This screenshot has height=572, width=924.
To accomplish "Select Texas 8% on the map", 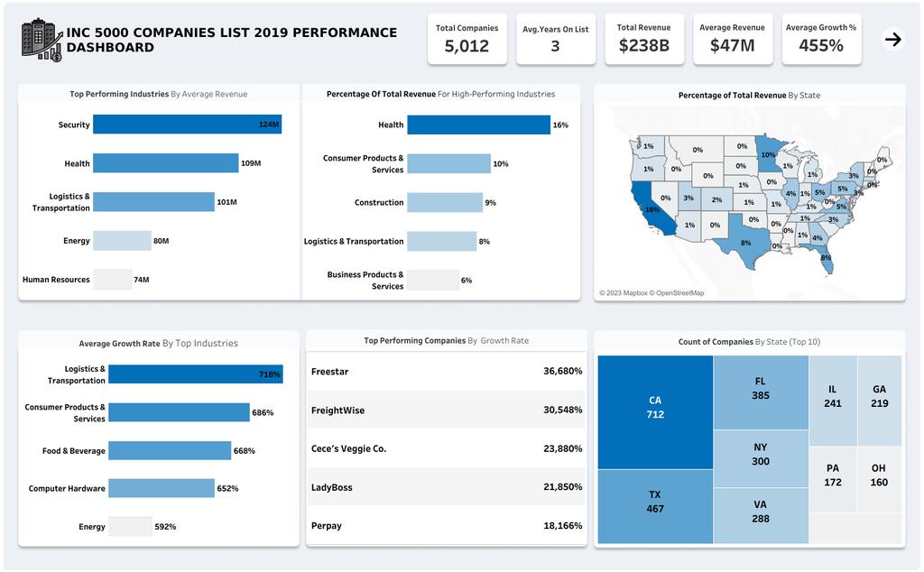I will pyautogui.click(x=745, y=242).
